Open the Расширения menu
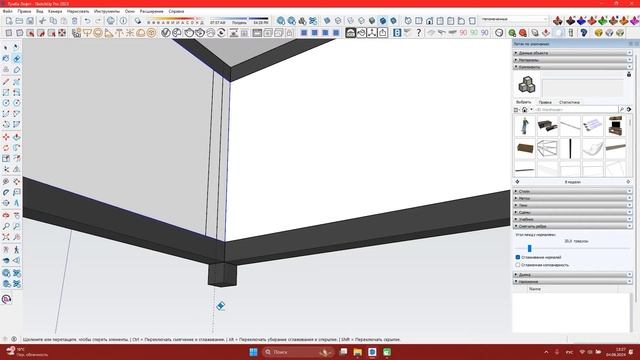The width and height of the screenshot is (640, 360). point(151,11)
